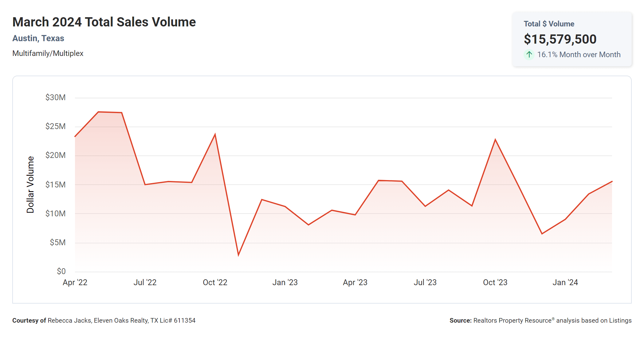Click the Austin, Texas subtitle link
Image resolution: width=644 pixels, height=338 pixels.
pos(38,38)
